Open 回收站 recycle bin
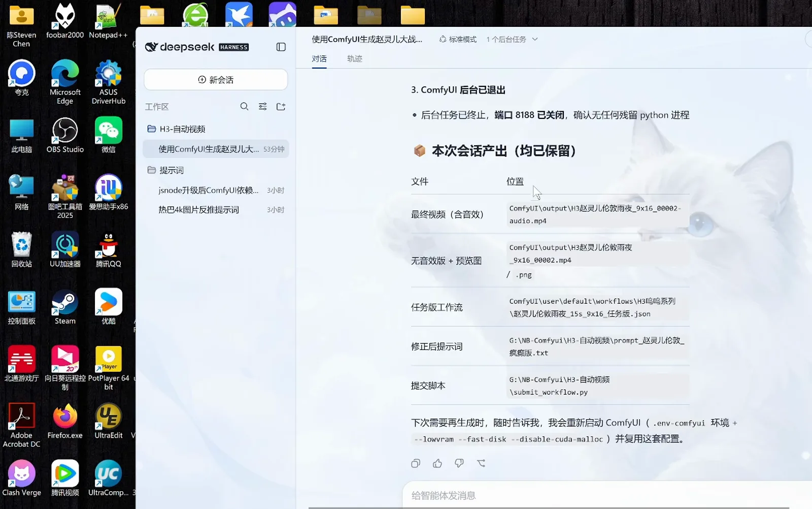812x509 pixels. pos(21,249)
